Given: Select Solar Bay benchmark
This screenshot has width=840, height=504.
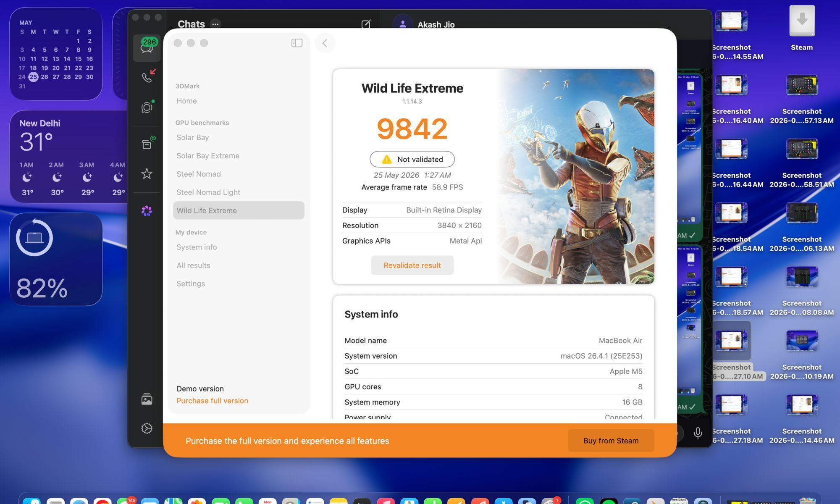Looking at the screenshot, I should tap(192, 137).
